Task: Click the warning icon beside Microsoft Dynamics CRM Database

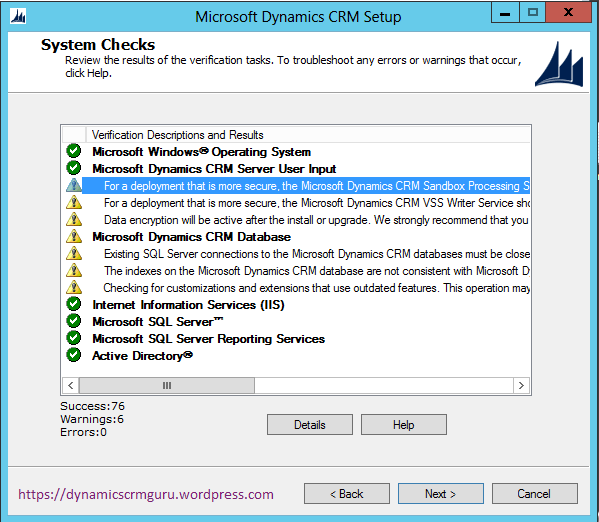Action: 74,236
